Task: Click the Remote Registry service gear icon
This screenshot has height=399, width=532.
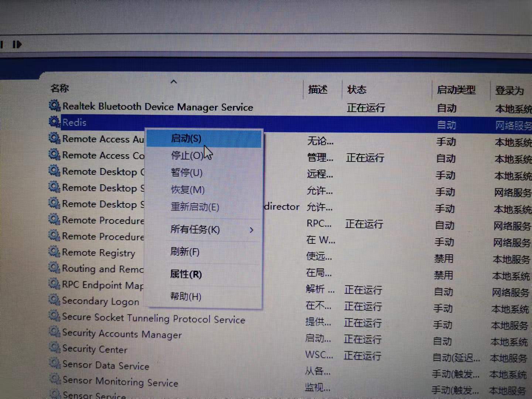Action: pos(54,252)
